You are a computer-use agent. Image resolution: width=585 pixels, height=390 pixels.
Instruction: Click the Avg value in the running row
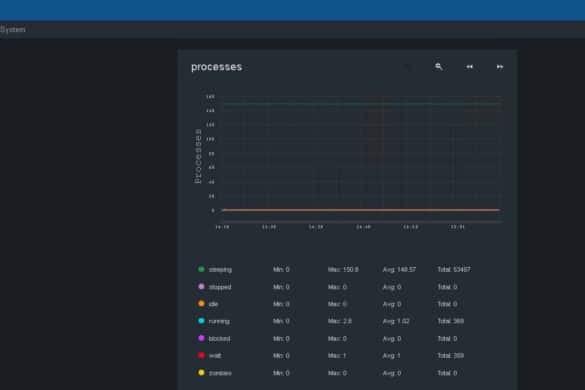(396, 321)
